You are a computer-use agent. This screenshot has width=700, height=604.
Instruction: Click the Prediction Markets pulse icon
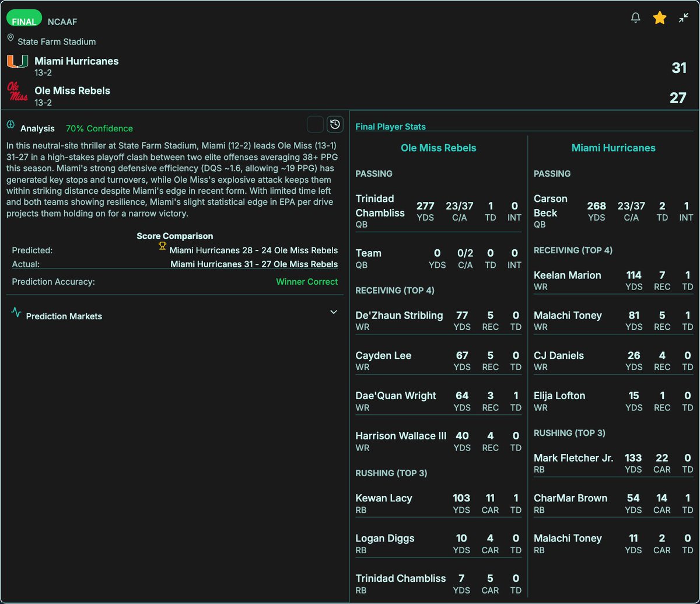pyautogui.click(x=16, y=312)
